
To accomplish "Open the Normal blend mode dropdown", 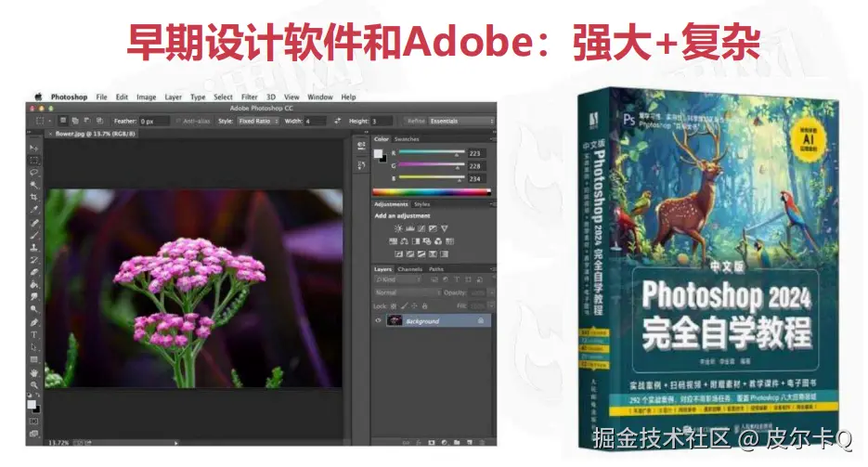I will pos(408,292).
